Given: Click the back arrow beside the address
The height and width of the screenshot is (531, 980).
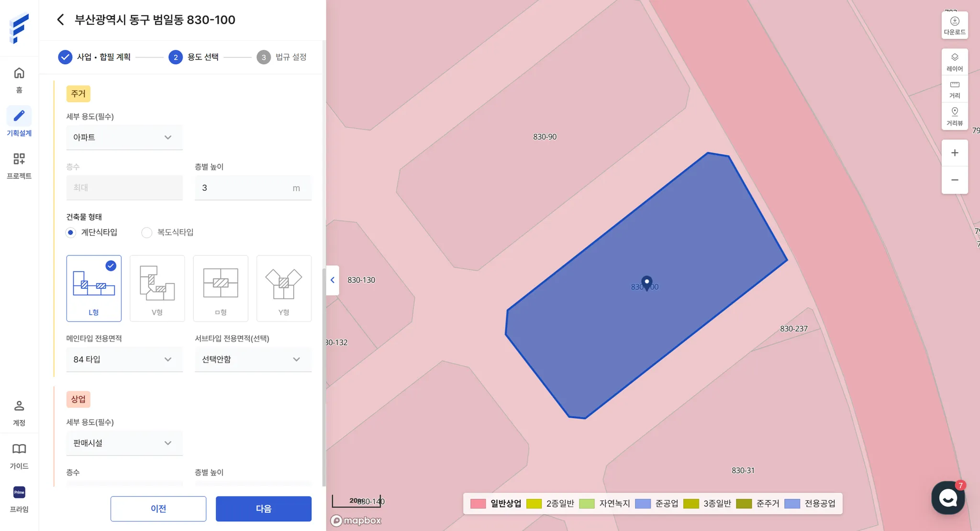Looking at the screenshot, I should 60,20.
